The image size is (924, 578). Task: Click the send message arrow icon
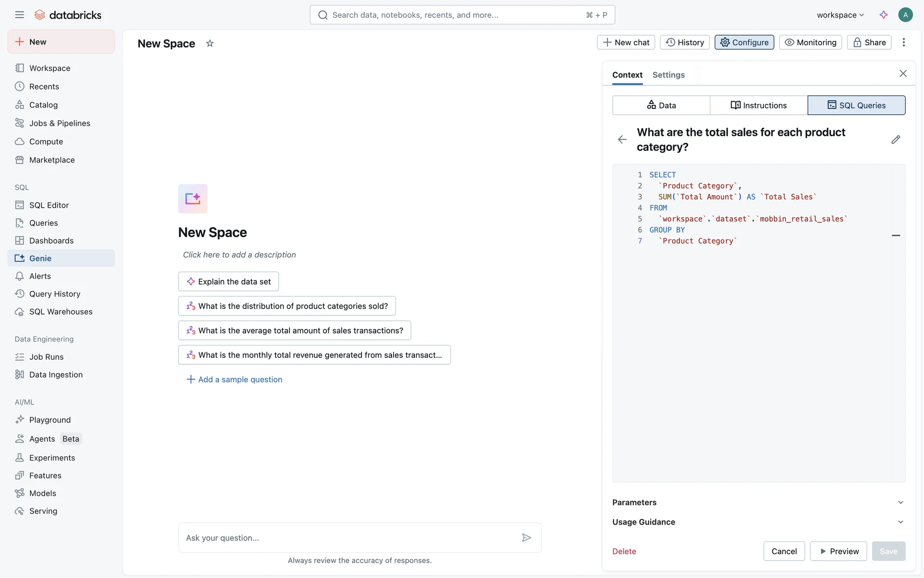point(526,538)
